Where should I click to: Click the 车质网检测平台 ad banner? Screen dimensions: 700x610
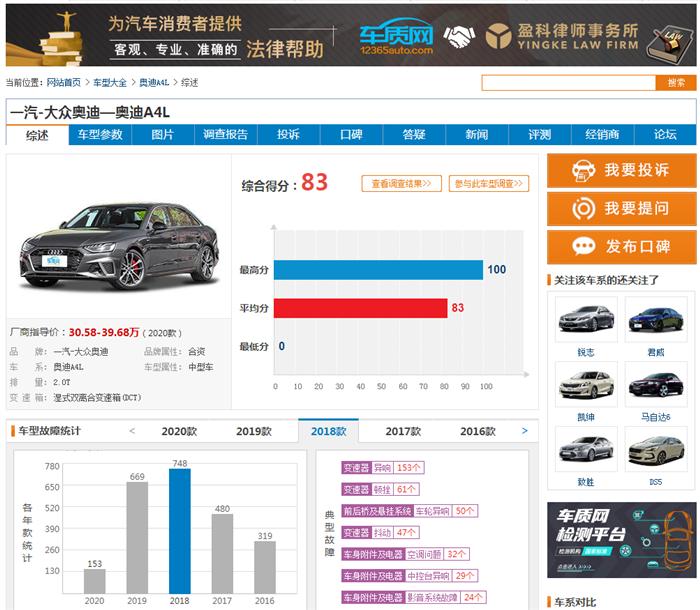pyautogui.click(x=621, y=540)
